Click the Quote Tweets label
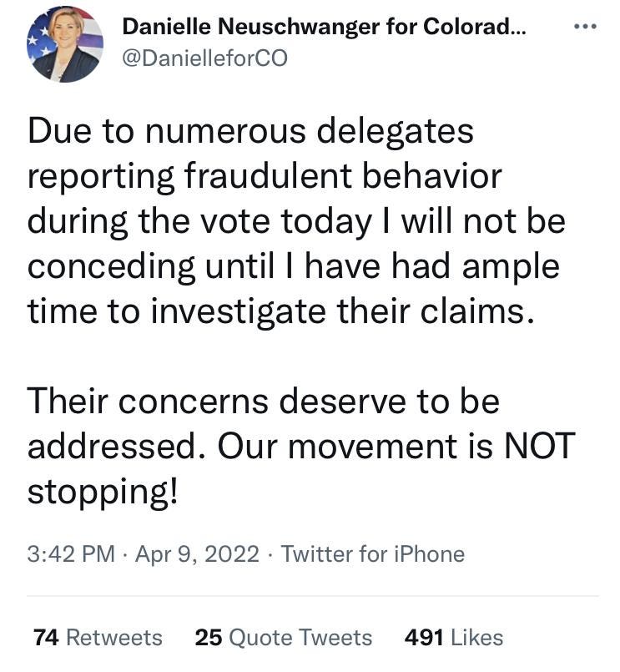The height and width of the screenshot is (672, 620). (300, 638)
